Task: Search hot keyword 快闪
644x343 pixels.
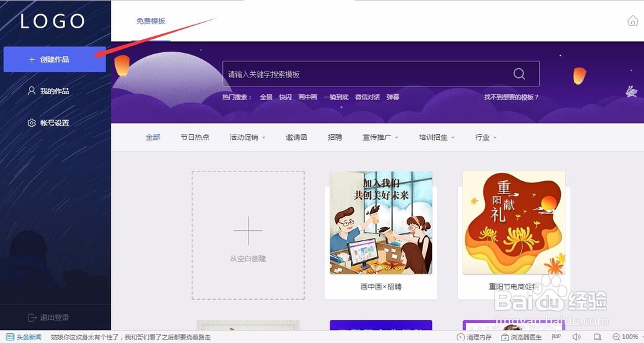Action: 285,97
